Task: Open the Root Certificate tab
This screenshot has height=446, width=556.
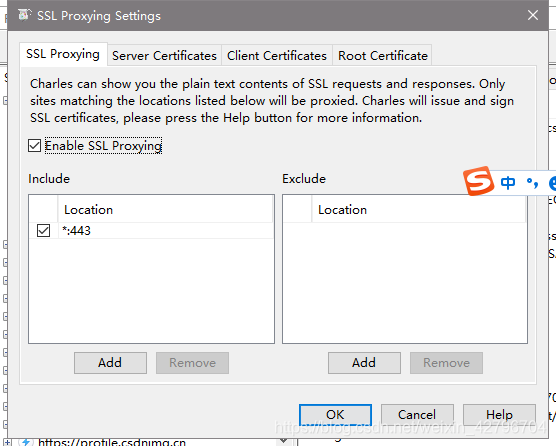Action: pos(382,56)
